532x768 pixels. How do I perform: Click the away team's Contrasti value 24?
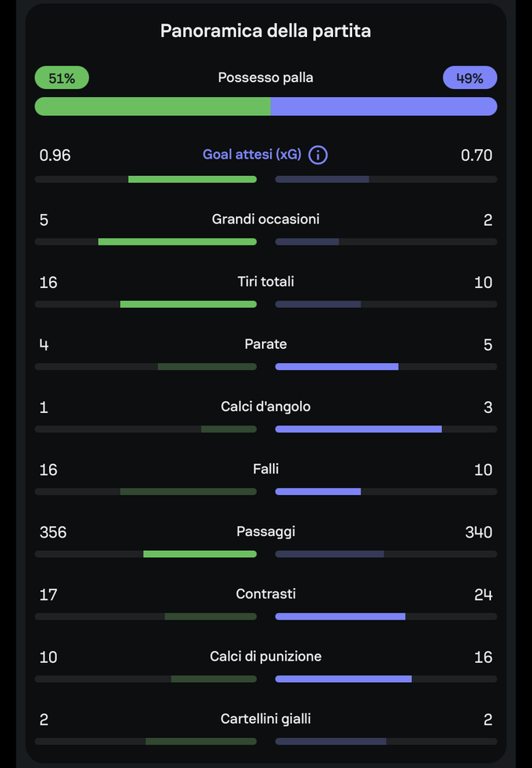point(482,594)
